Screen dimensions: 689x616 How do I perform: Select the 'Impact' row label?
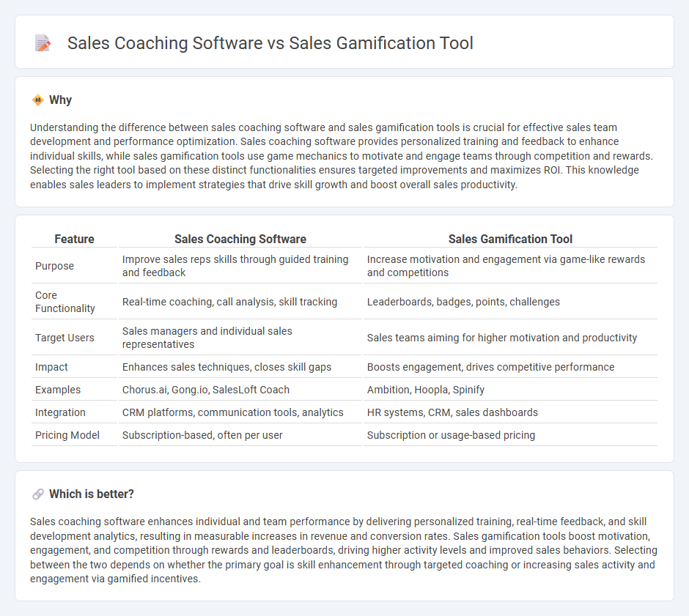click(51, 367)
